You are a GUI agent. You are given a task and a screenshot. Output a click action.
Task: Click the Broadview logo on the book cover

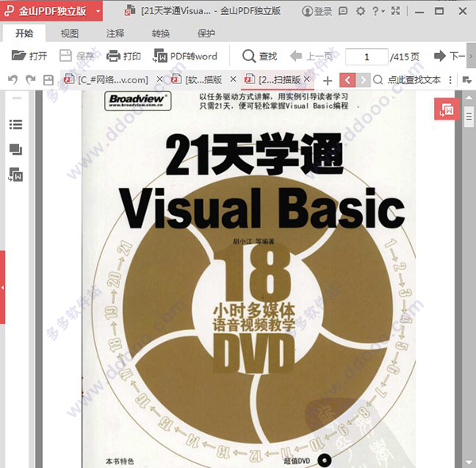click(138, 101)
